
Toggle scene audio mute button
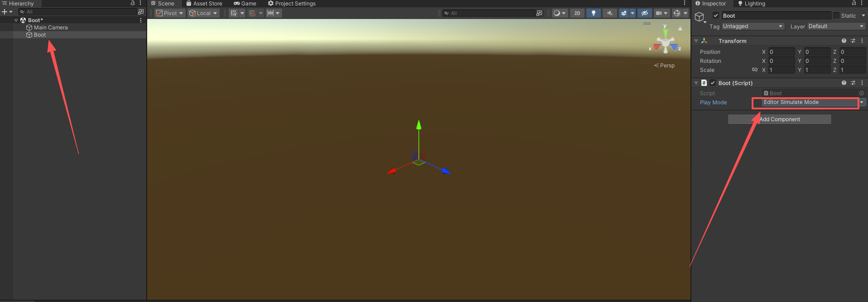[x=609, y=13]
